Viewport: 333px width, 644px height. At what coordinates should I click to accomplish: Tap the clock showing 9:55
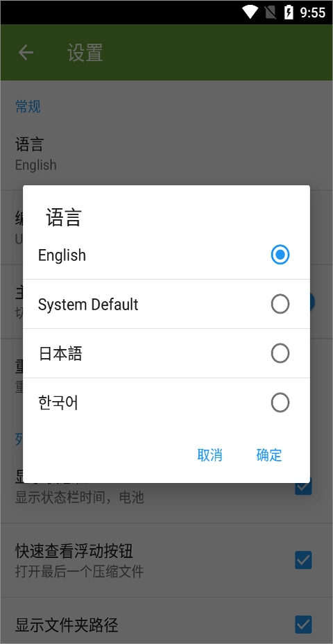(x=312, y=12)
